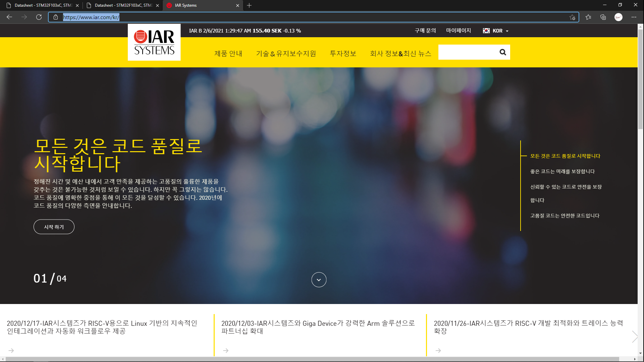The height and width of the screenshot is (362, 644).
Task: Open the Collections icon in toolbar
Action: pyautogui.click(x=603, y=17)
